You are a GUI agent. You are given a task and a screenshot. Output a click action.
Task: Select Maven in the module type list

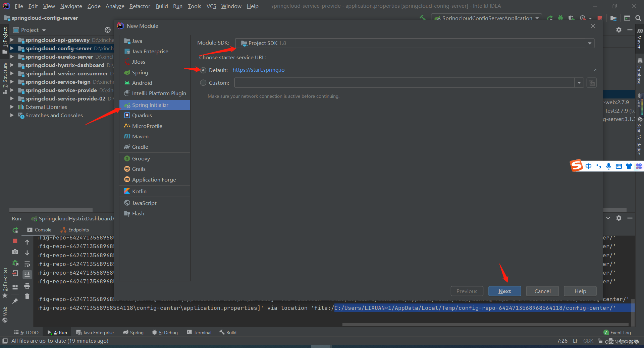[155, 136]
